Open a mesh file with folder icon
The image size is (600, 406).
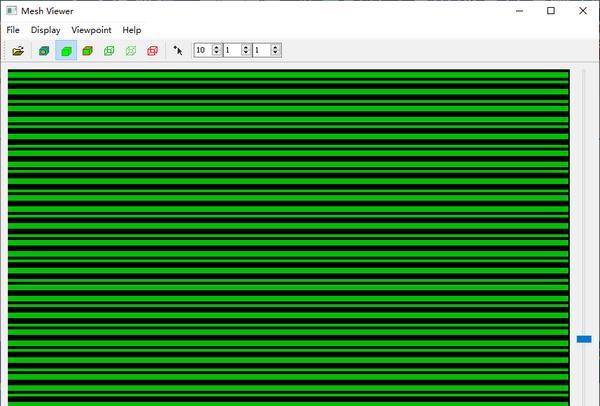click(18, 51)
